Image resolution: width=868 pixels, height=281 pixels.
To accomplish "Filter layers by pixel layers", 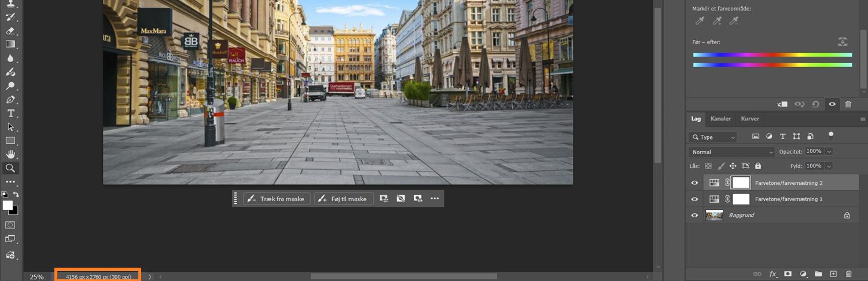I will 755,137.
